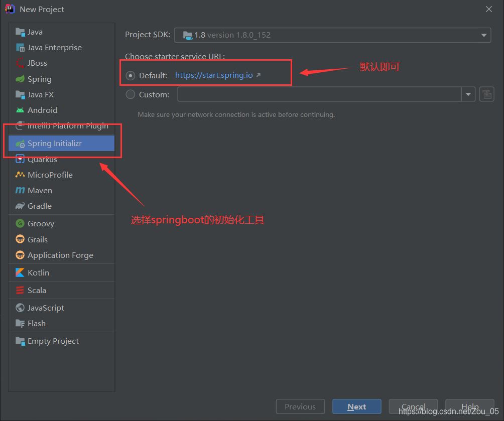Select the Maven project generator

pyautogui.click(x=38, y=190)
